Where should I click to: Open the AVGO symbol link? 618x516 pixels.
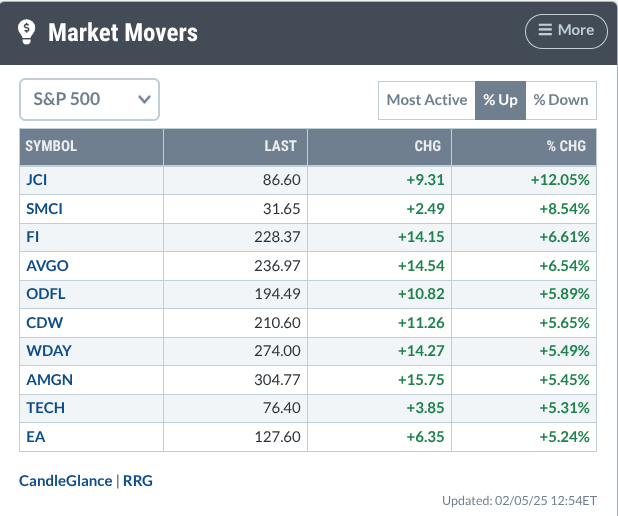coord(47,266)
